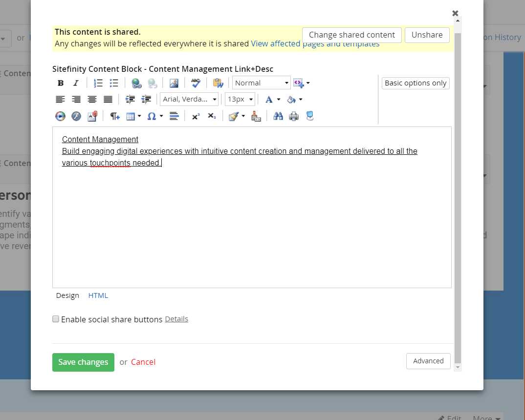Open the font family dropdown
The width and height of the screenshot is (525, 420).
pos(189,99)
